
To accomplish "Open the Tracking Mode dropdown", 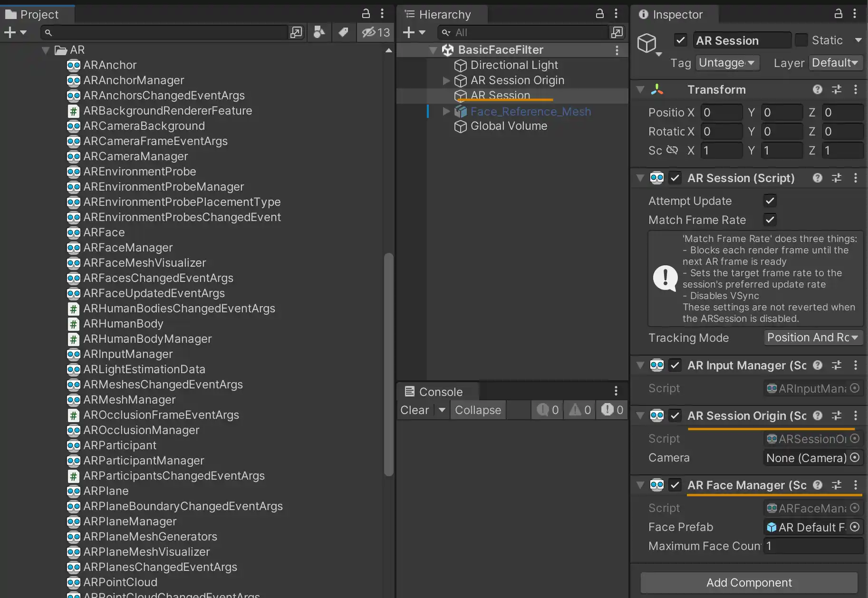I will 813,338.
